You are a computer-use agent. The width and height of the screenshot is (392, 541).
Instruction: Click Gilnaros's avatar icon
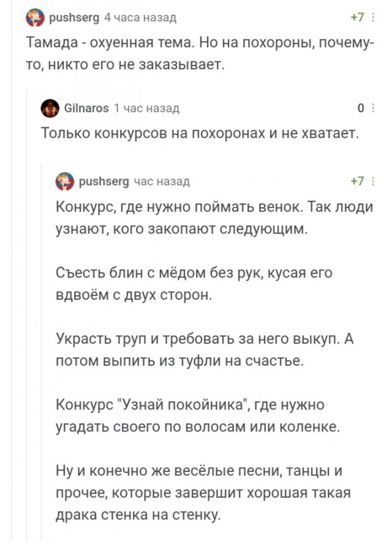50,108
